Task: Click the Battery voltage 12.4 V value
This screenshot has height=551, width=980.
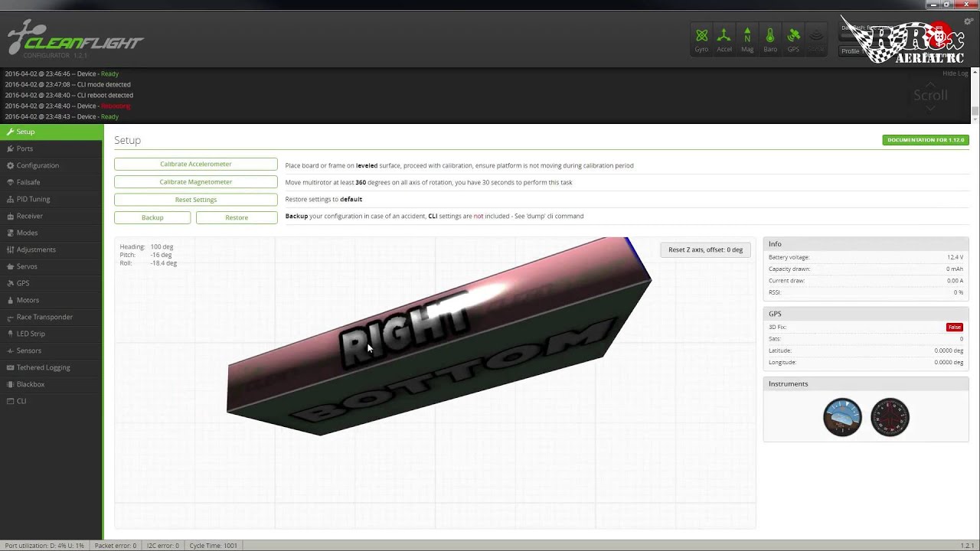Action: [955, 257]
